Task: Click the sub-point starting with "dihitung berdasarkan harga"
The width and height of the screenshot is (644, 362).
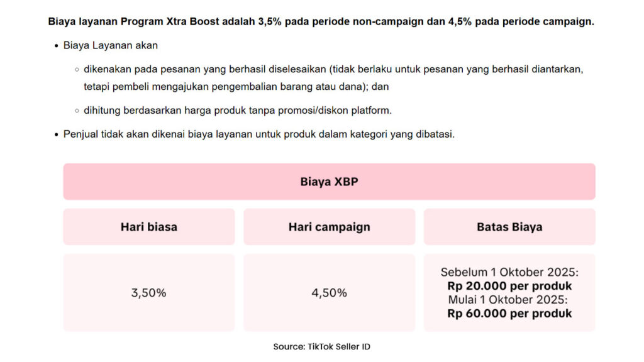Action: pyautogui.click(x=238, y=110)
